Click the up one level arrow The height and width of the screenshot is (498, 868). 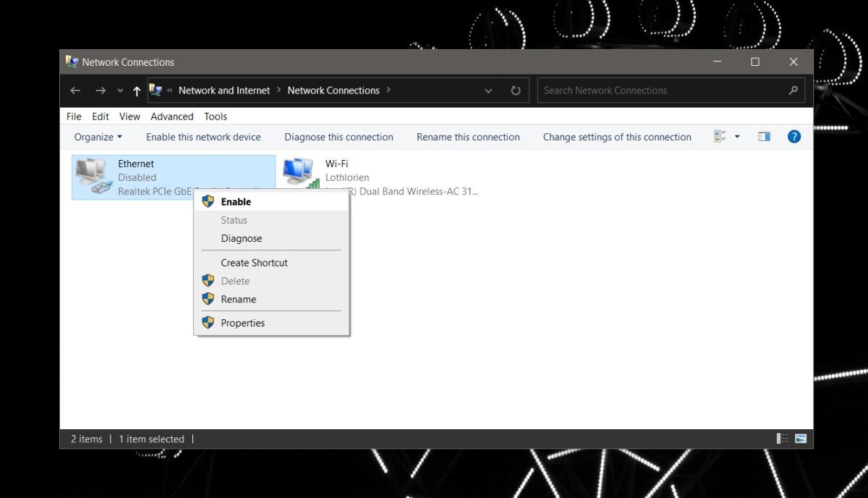(137, 90)
